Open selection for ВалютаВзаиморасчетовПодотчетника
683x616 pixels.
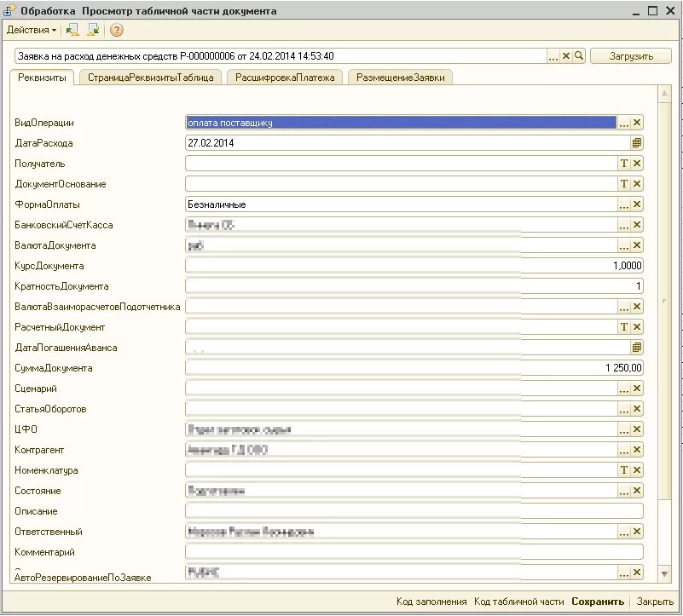tap(624, 307)
